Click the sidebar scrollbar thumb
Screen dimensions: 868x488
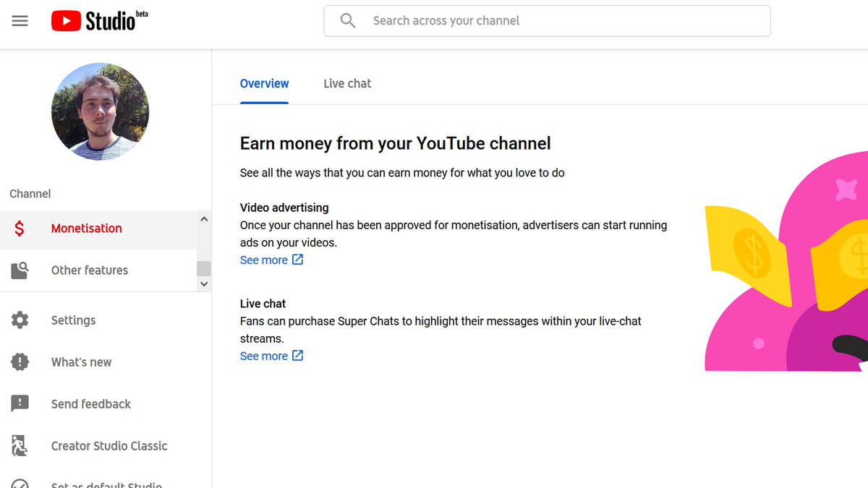204,268
